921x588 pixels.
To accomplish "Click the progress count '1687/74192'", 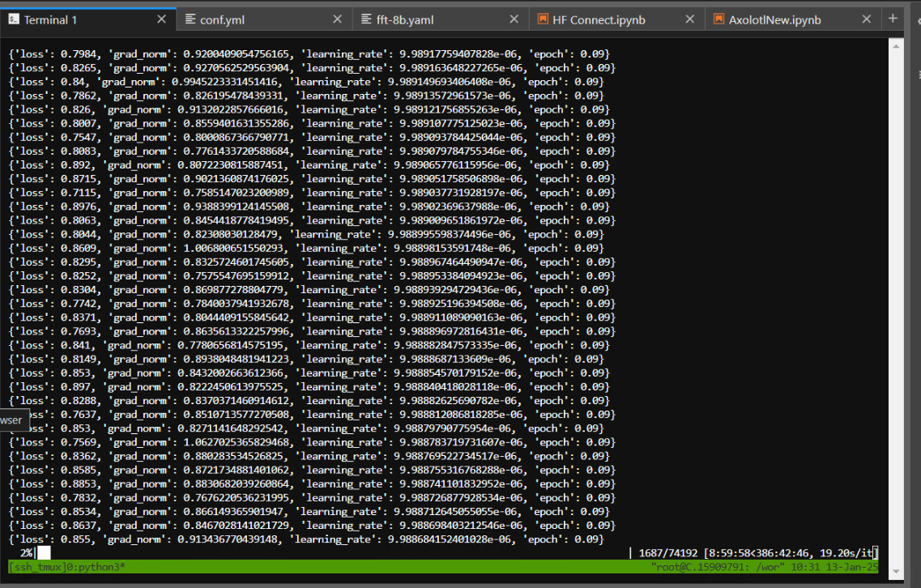I will tap(667, 552).
